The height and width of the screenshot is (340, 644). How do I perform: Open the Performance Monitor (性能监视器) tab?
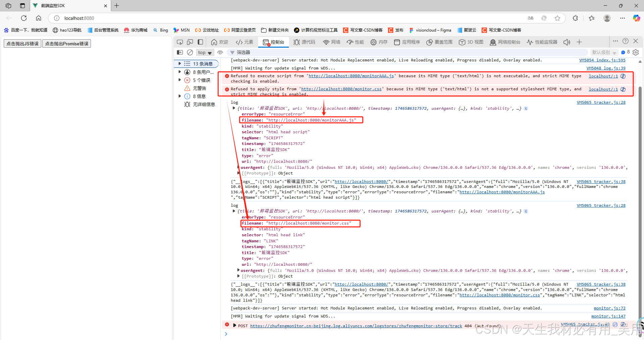pyautogui.click(x=542, y=42)
